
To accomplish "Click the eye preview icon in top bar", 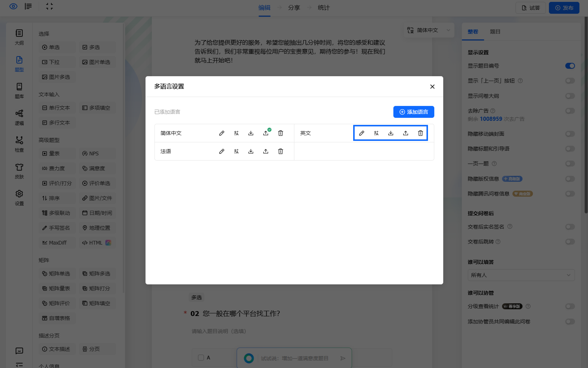I will pyautogui.click(x=13, y=7).
